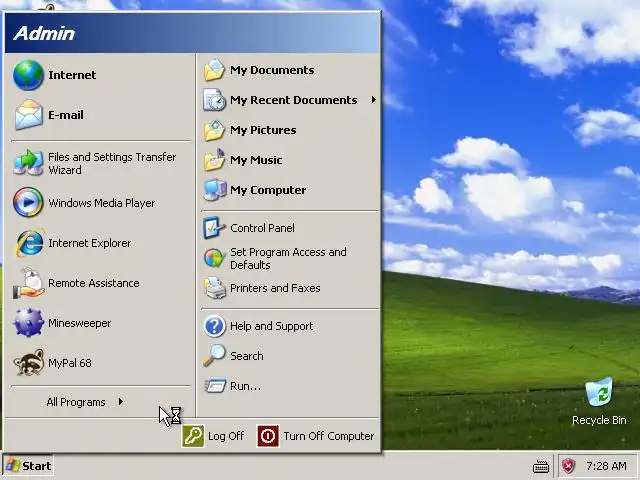This screenshot has width=640, height=480.
Task: Click the Files and Settings Transfer Wizard icon
Action: [x=28, y=163]
